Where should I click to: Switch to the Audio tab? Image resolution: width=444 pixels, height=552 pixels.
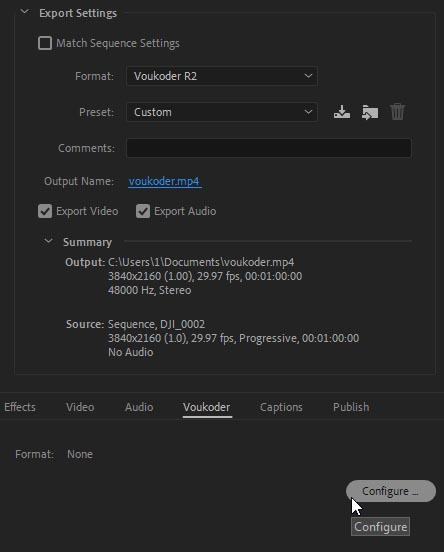[139, 407]
